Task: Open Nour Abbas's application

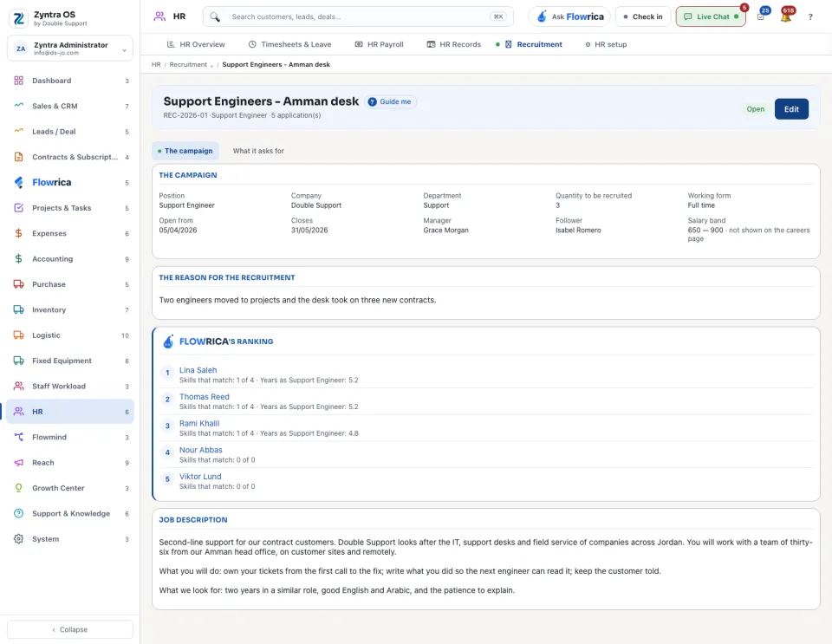Action: tap(200, 450)
